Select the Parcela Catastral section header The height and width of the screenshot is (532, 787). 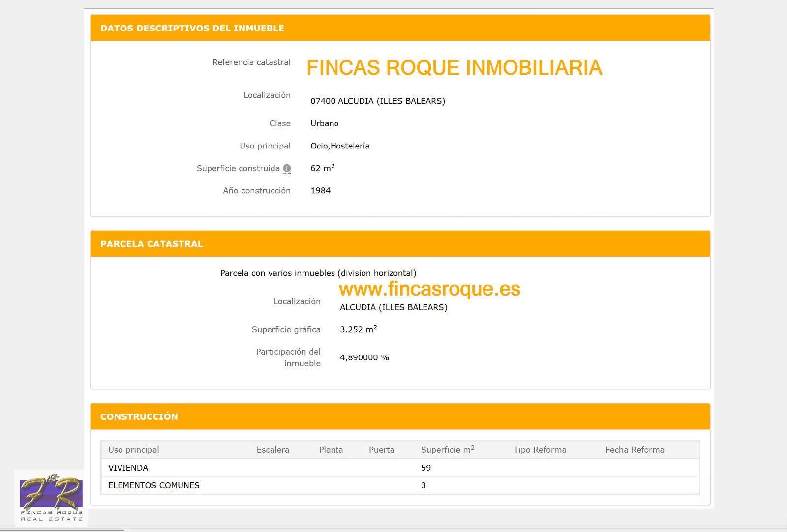[x=151, y=244]
